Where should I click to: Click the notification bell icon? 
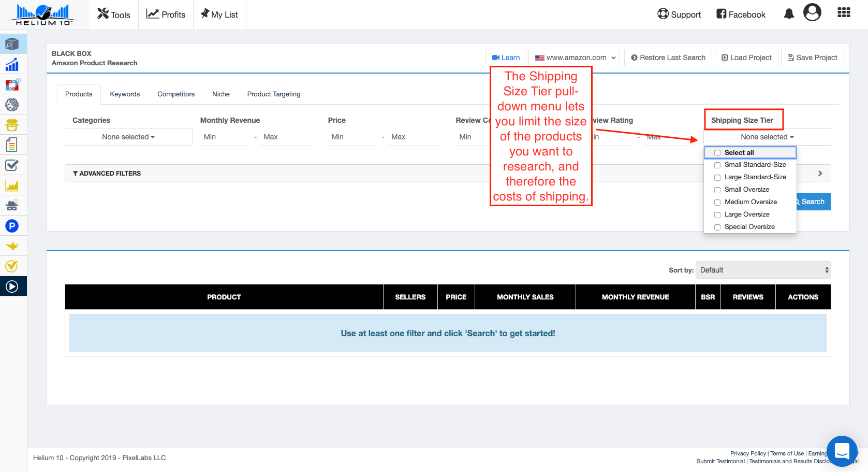(788, 14)
